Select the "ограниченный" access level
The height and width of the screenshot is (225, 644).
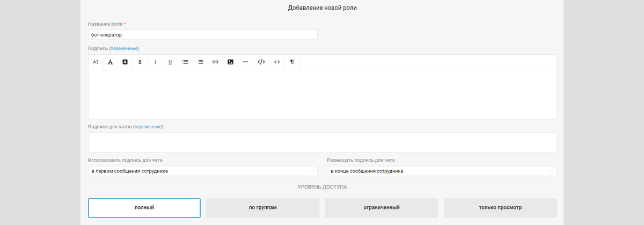coord(382,208)
